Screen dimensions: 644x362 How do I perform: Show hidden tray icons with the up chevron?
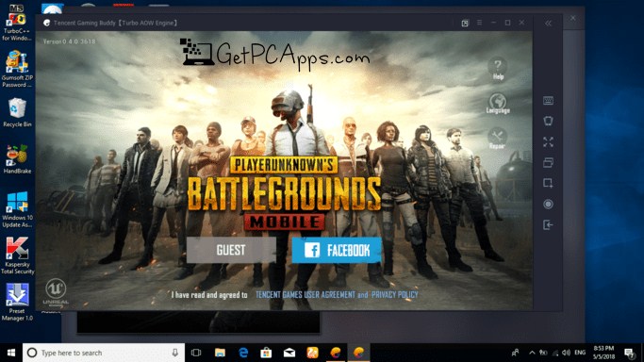[x=532, y=353]
